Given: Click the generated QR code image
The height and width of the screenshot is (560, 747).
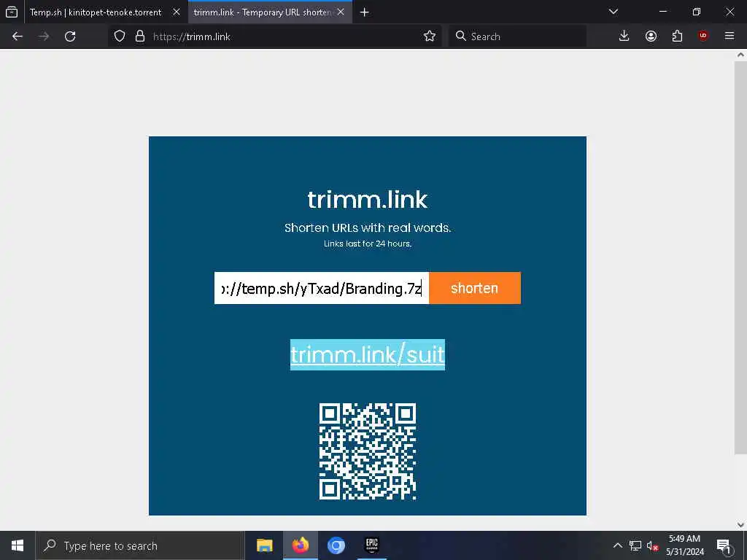Looking at the screenshot, I should point(368,451).
